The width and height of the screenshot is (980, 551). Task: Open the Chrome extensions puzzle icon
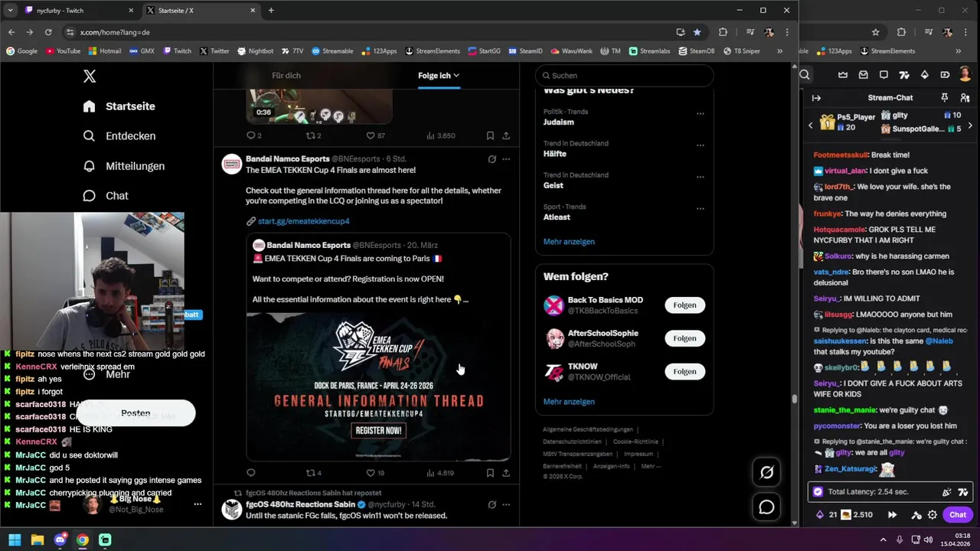[723, 32]
